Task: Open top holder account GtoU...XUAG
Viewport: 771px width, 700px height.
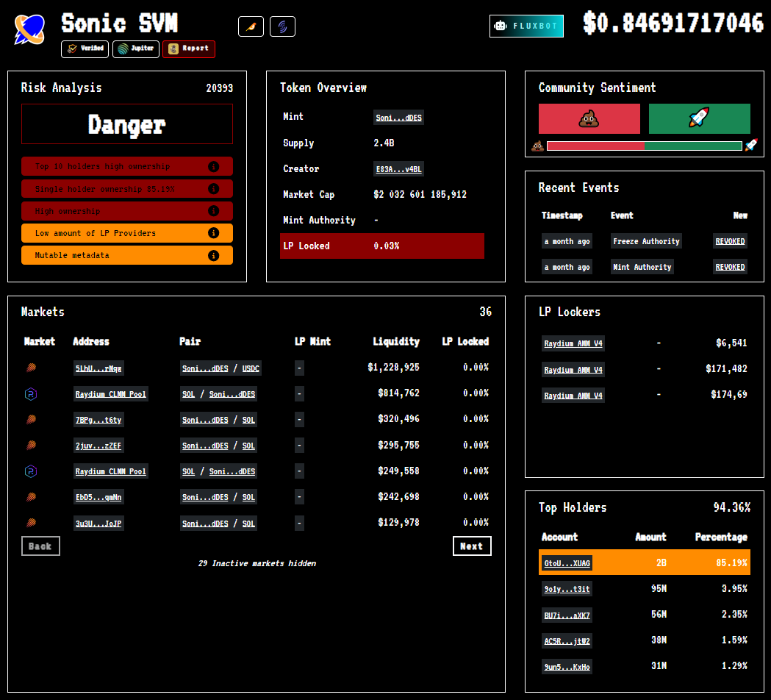Action: (x=567, y=563)
